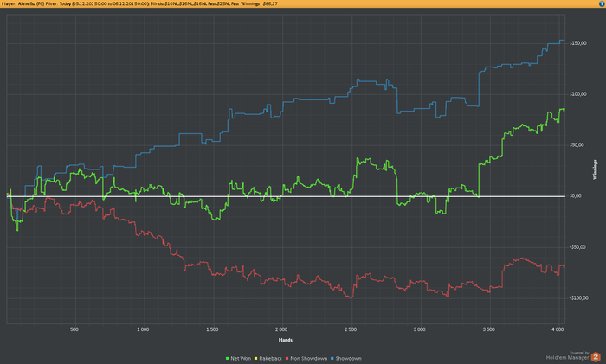
Task: Click the yellow Rakeback color marker
Action: 256,359
